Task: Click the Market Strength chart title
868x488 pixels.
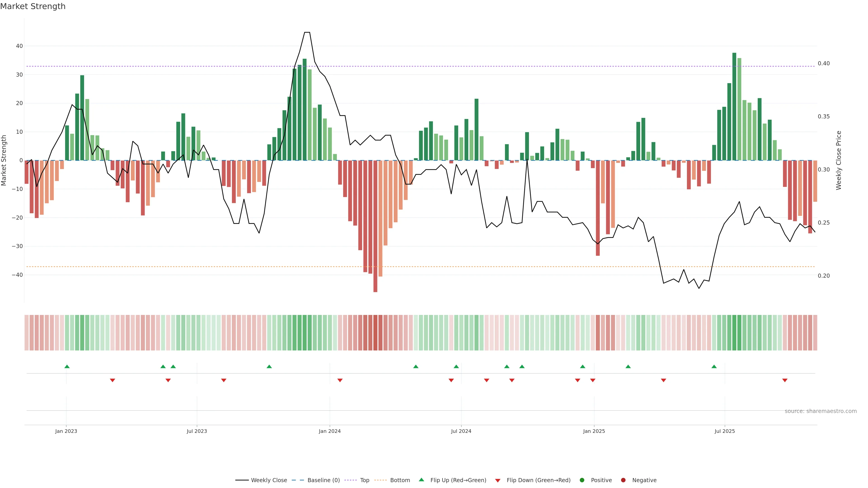Action: (33, 6)
